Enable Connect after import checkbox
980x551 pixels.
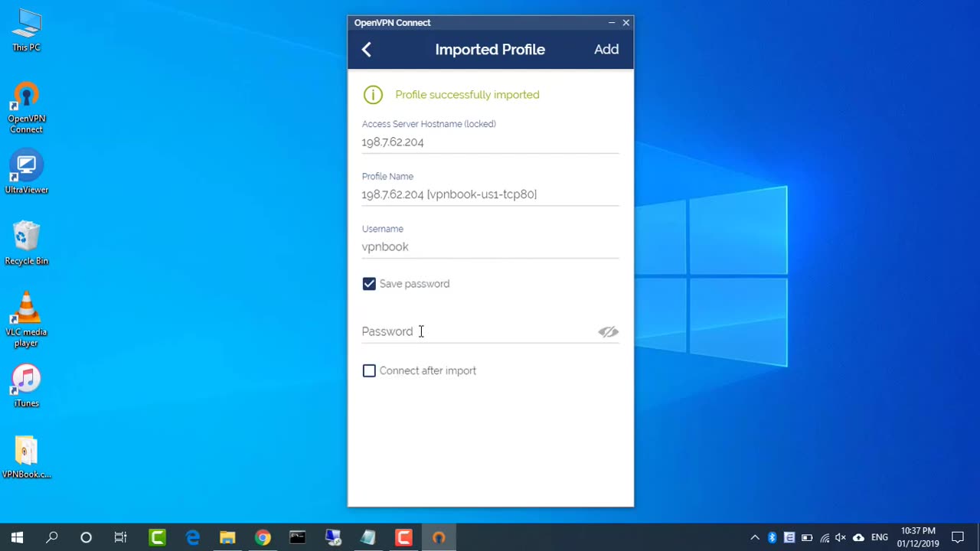369,370
